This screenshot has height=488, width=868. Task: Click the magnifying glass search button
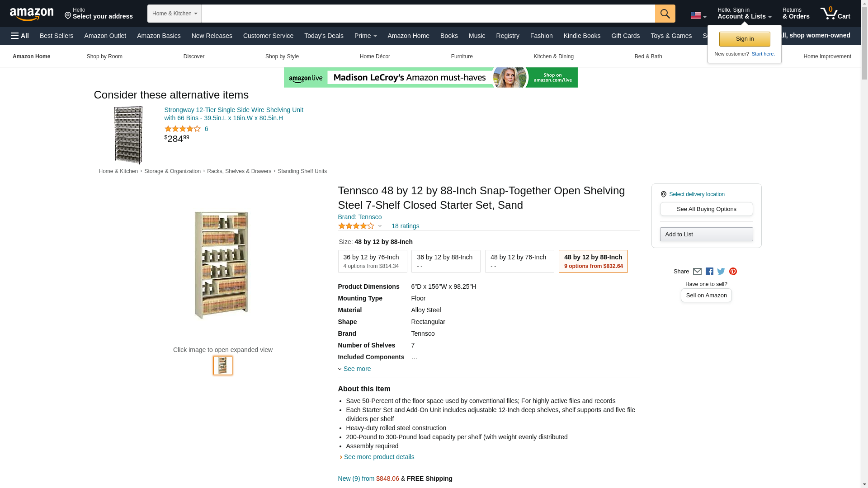pos(665,14)
